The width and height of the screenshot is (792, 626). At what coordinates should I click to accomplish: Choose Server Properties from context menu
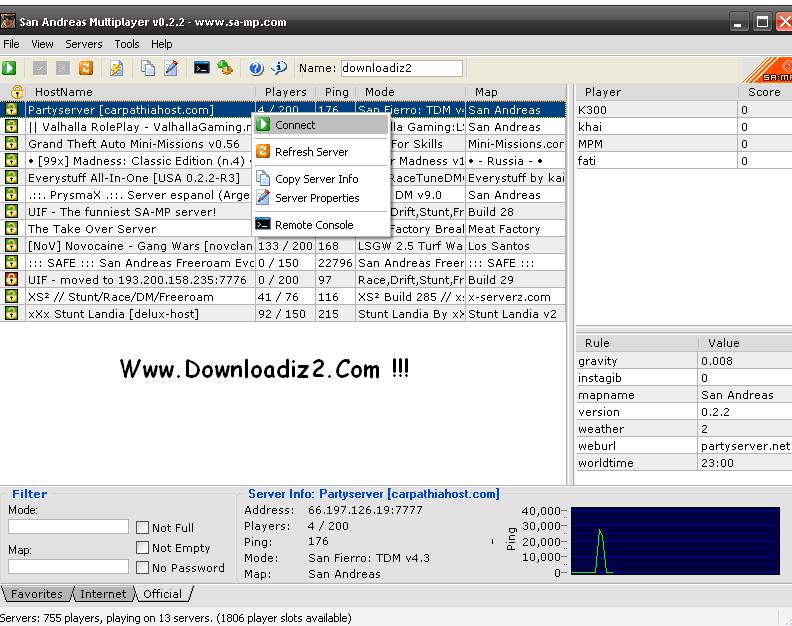321,198
